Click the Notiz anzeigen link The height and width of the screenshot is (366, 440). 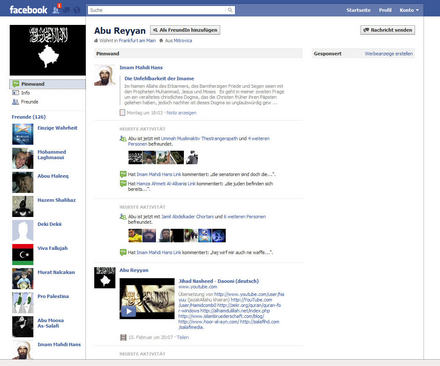(x=181, y=113)
